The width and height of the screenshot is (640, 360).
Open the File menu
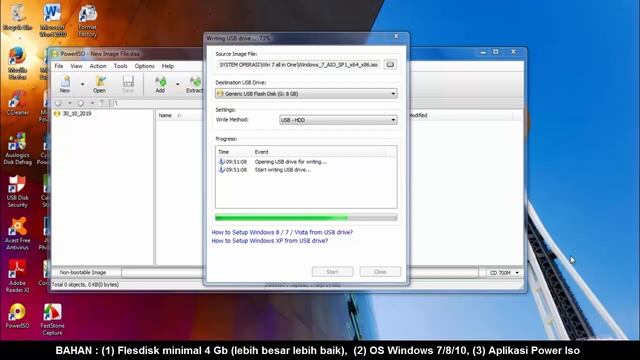59,66
